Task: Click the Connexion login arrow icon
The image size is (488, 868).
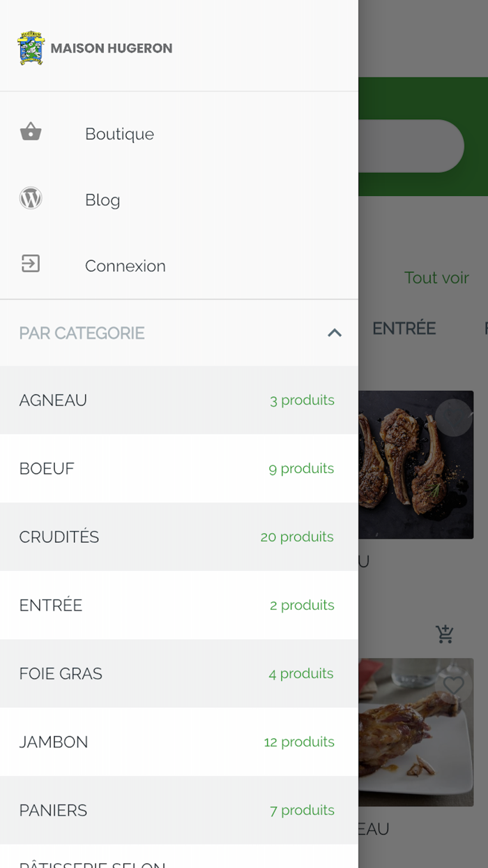Action: click(31, 264)
